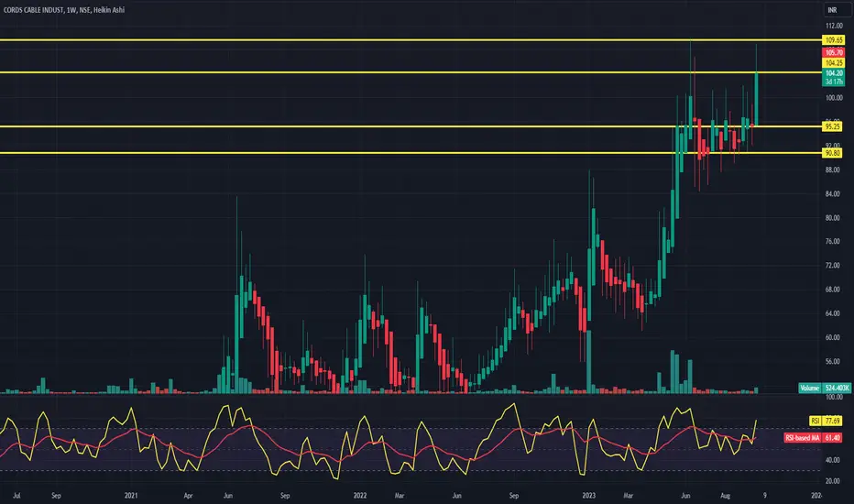Click the 76.00 price axis tick
This screenshot has height=504, width=854.
point(832,241)
